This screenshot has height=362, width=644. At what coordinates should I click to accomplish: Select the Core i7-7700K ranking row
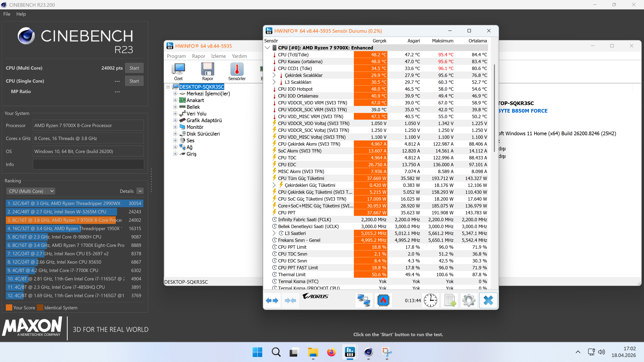[x=74, y=270]
